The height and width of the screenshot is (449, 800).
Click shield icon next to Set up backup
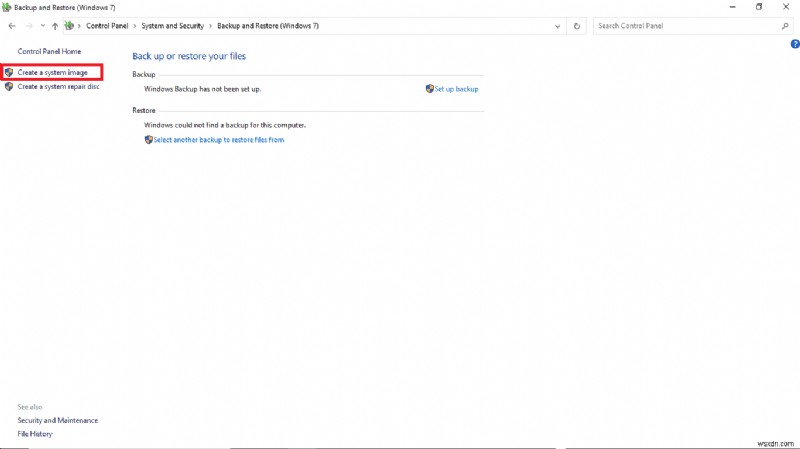click(430, 89)
